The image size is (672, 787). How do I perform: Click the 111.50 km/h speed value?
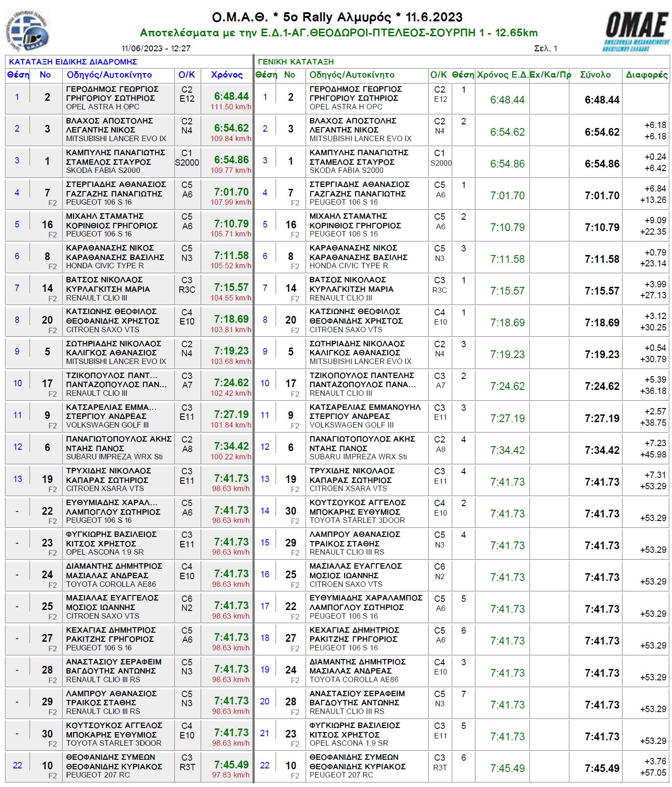coord(231,107)
